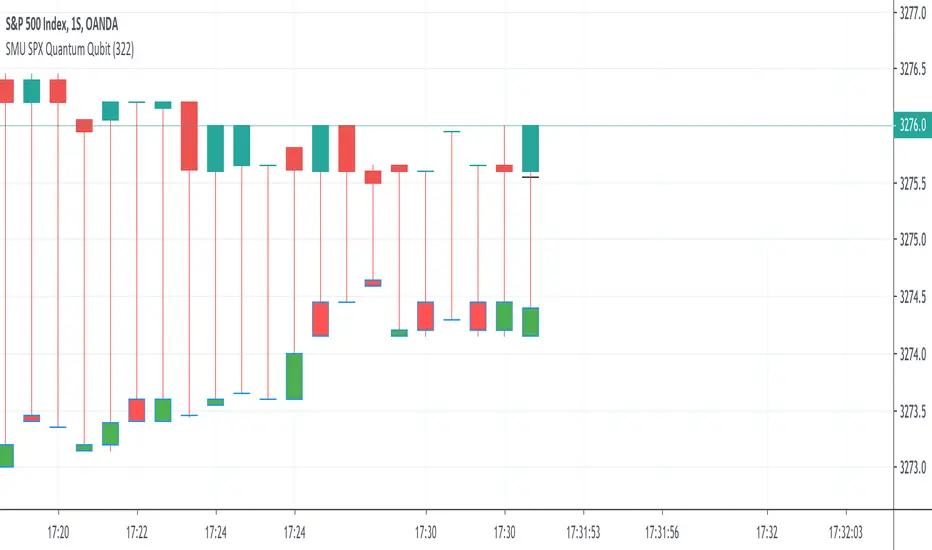The image size is (932, 550).
Task: Select the 3275.0 price level label
Action: coord(911,240)
